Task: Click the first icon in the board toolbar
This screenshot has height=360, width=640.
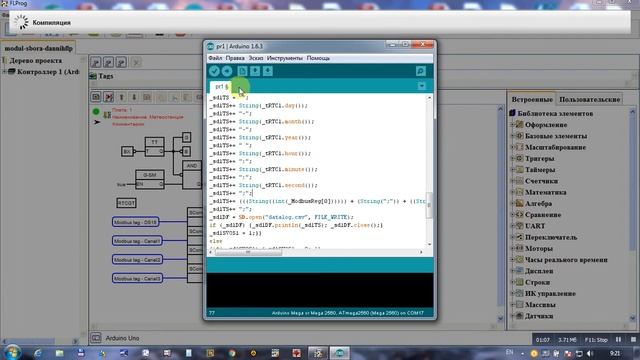Action: [96, 97]
